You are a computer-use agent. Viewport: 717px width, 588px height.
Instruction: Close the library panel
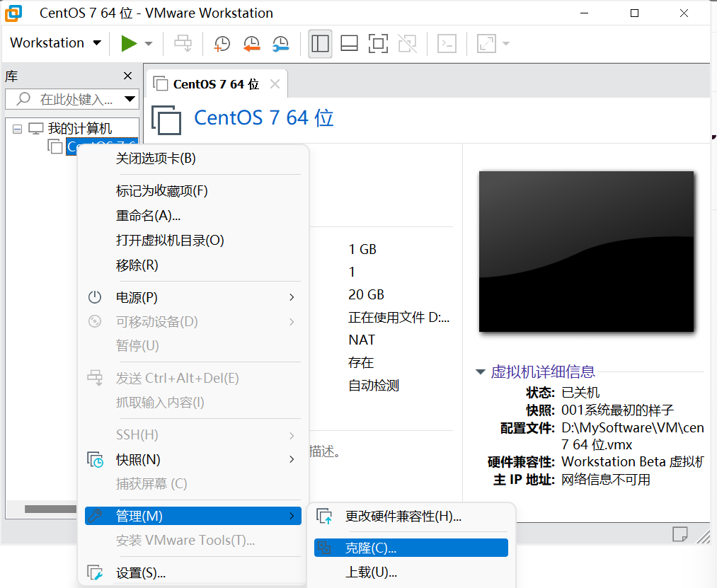[x=128, y=76]
